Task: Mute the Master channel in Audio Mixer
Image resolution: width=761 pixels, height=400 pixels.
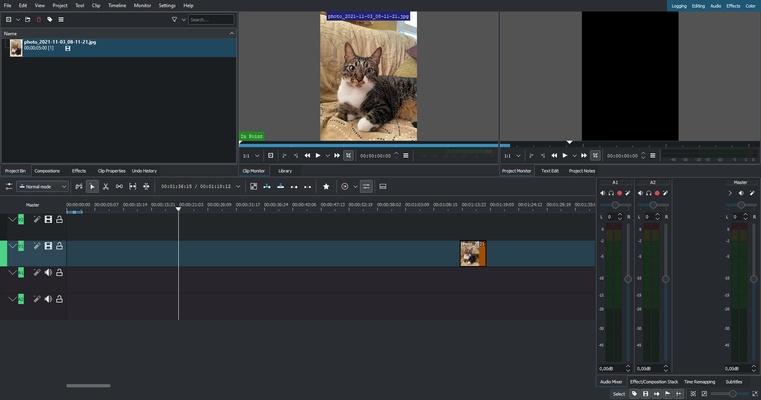Action: (741, 193)
